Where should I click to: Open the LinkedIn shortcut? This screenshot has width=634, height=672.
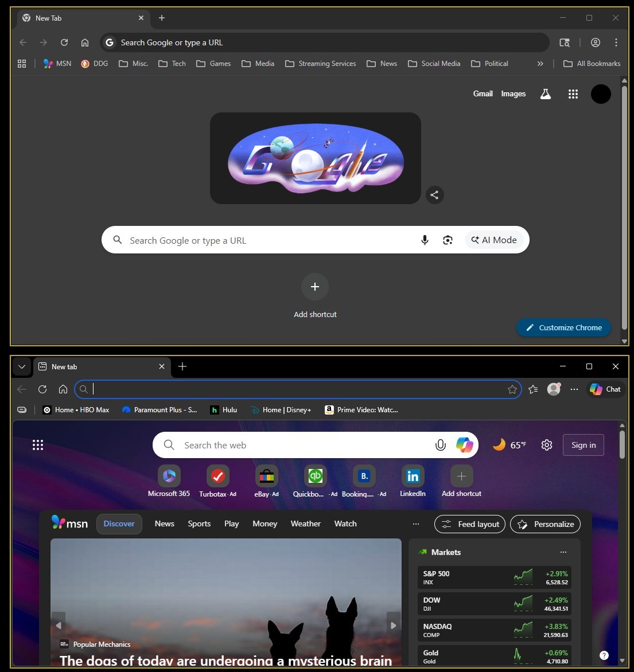(x=413, y=481)
